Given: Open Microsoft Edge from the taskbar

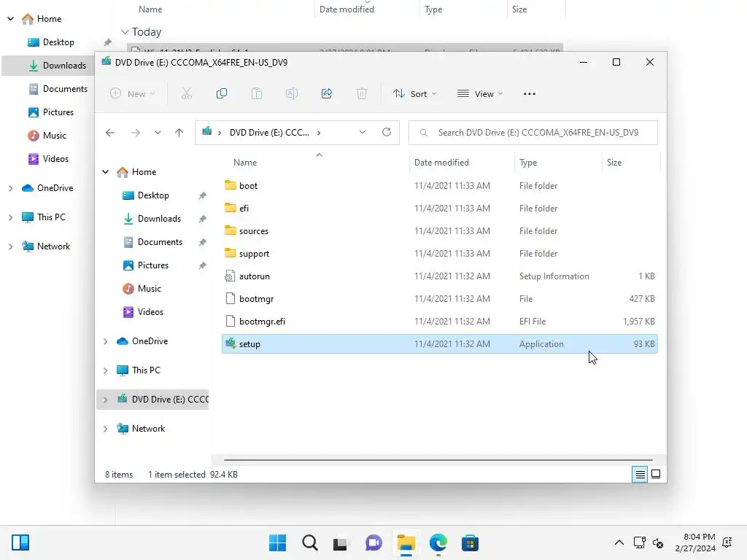Looking at the screenshot, I should pyautogui.click(x=438, y=542).
